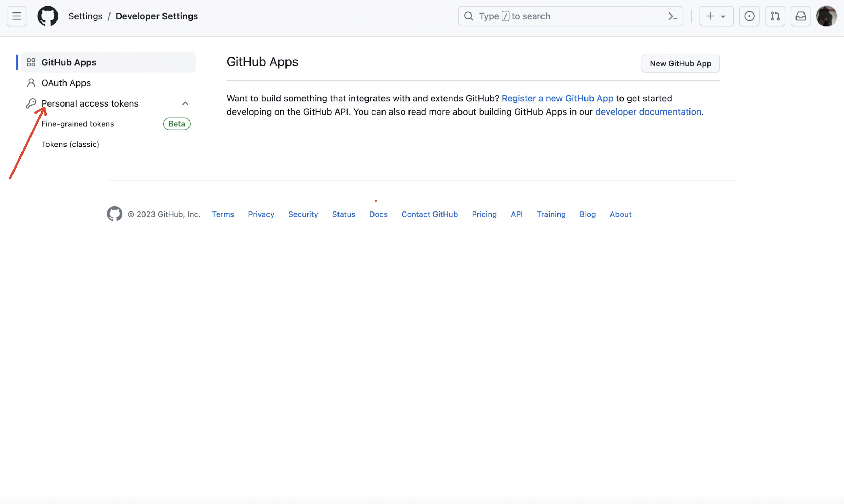The image size is (844, 504).
Task: Click the GitHub Octocat logo in header
Action: click(47, 16)
